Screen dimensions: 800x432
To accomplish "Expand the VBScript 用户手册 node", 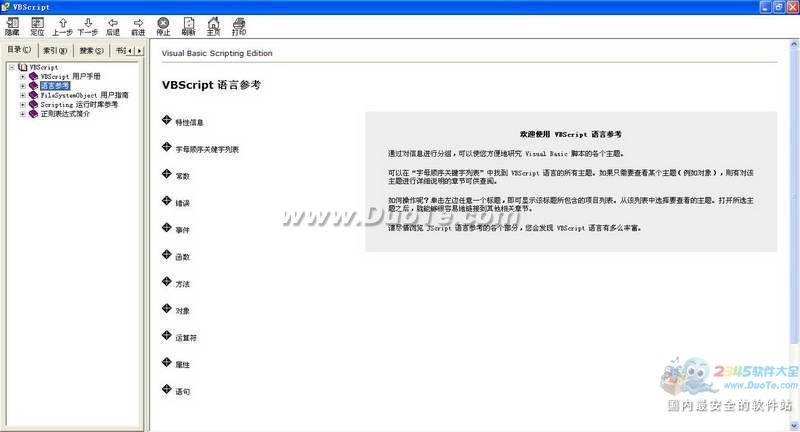I will 22,77.
